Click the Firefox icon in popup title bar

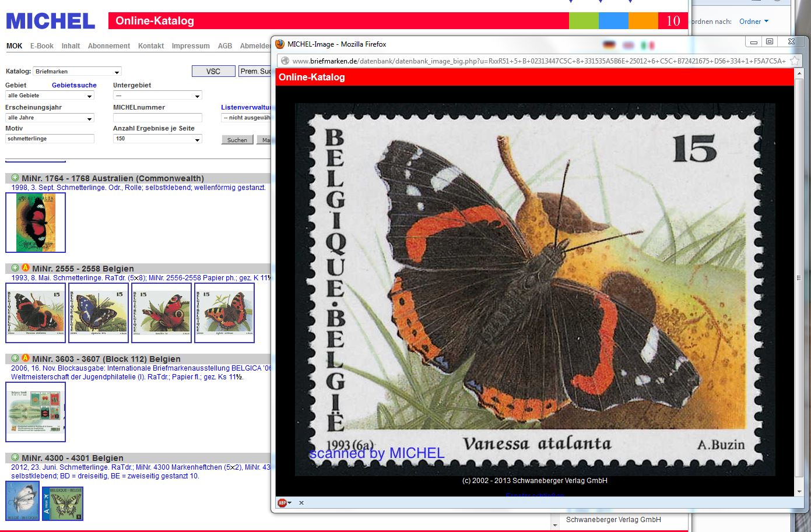point(280,44)
